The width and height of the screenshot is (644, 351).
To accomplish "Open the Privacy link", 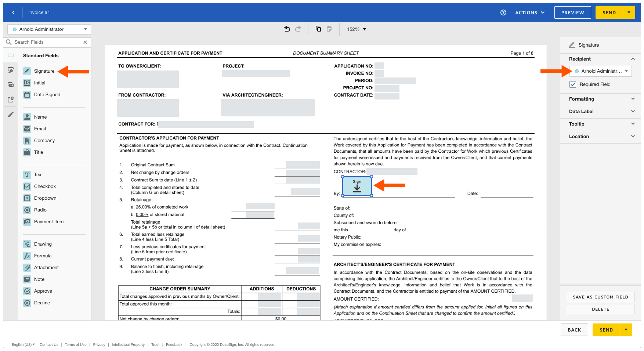I will (99, 345).
